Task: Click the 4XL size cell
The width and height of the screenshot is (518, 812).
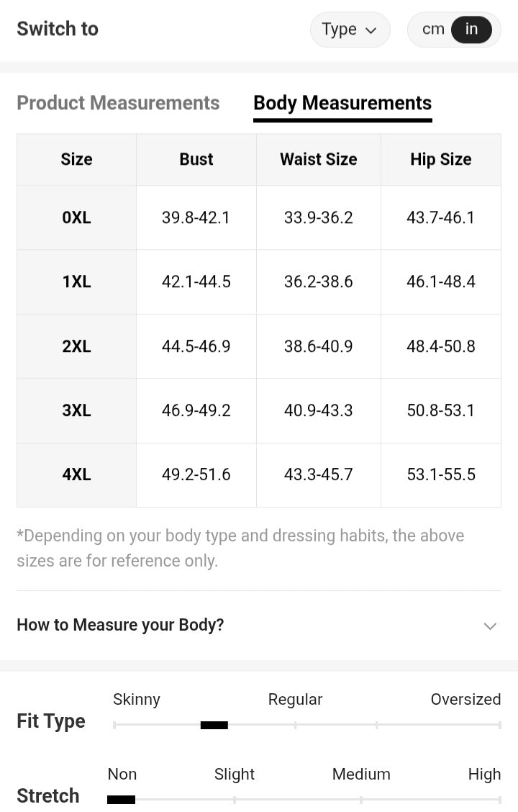Action: coord(76,474)
